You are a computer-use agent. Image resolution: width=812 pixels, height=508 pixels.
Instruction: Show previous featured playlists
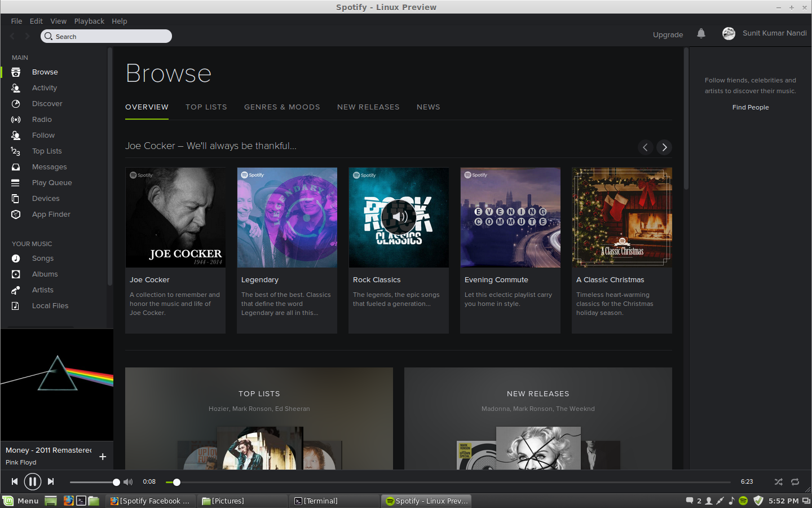646,147
